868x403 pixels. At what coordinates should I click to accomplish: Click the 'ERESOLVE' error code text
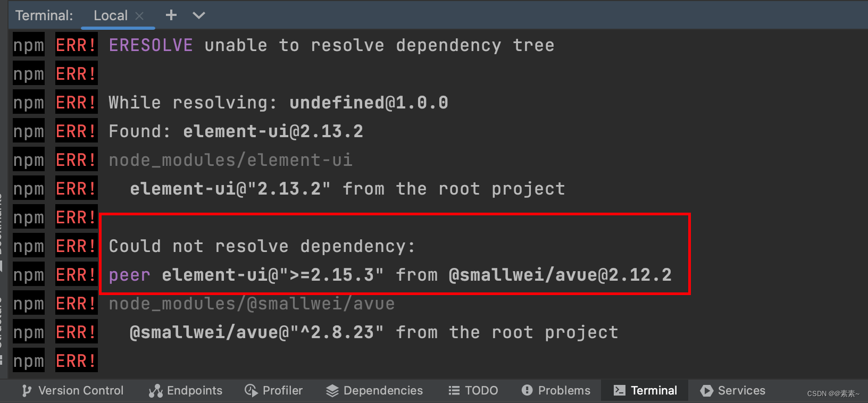pos(151,45)
